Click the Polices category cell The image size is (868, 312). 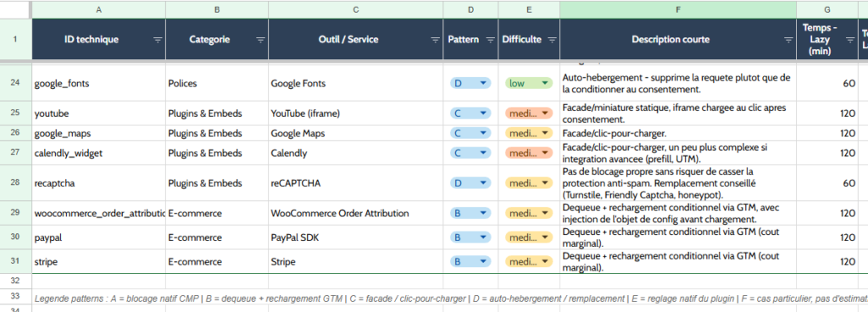point(217,83)
